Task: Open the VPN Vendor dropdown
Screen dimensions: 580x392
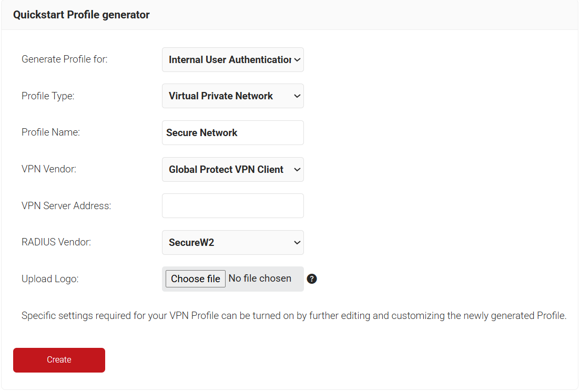Action: coord(232,169)
